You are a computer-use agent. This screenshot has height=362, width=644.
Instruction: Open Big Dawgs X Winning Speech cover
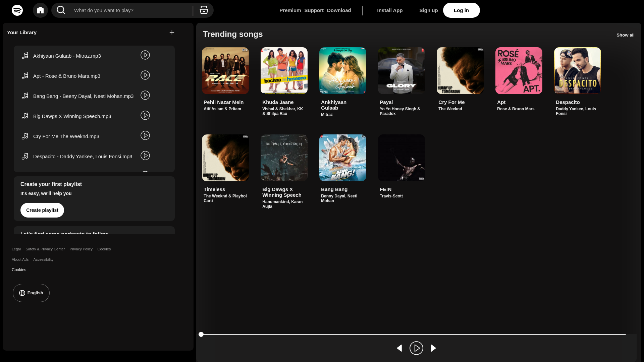[x=284, y=158]
